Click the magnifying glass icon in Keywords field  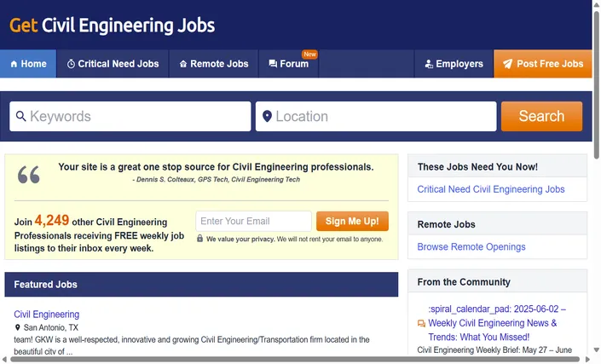(20, 116)
